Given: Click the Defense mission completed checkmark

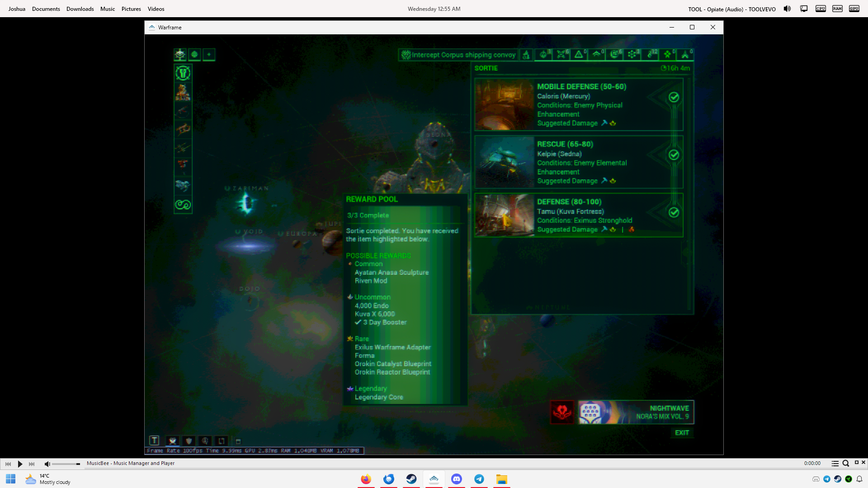Looking at the screenshot, I should pos(674,212).
